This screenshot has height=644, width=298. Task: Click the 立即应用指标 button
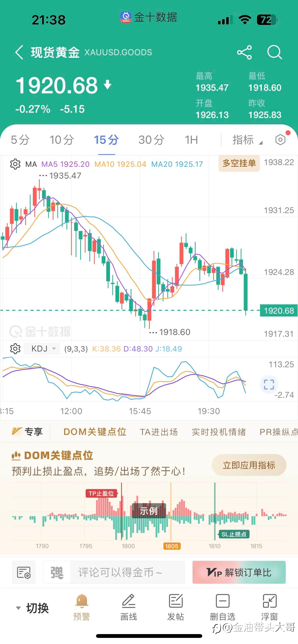[x=249, y=465]
